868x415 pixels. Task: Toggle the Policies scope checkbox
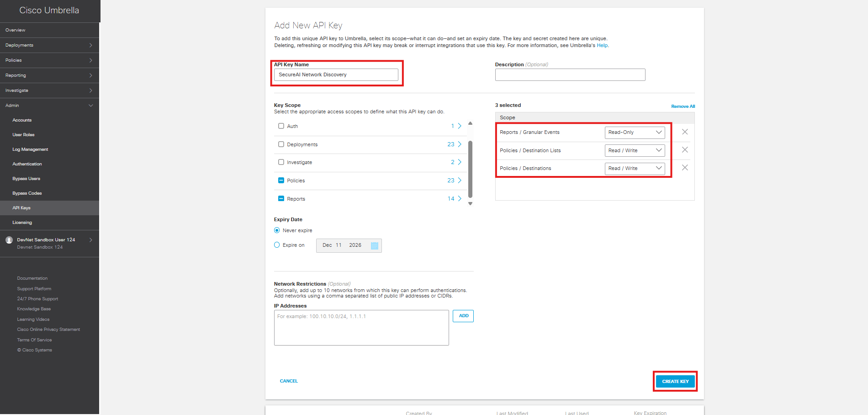pos(281,181)
